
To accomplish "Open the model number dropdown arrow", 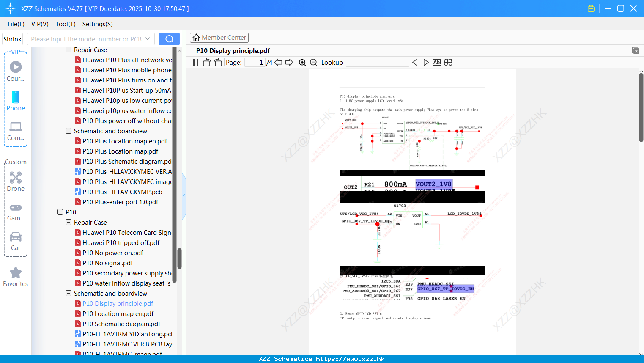I will tap(148, 39).
